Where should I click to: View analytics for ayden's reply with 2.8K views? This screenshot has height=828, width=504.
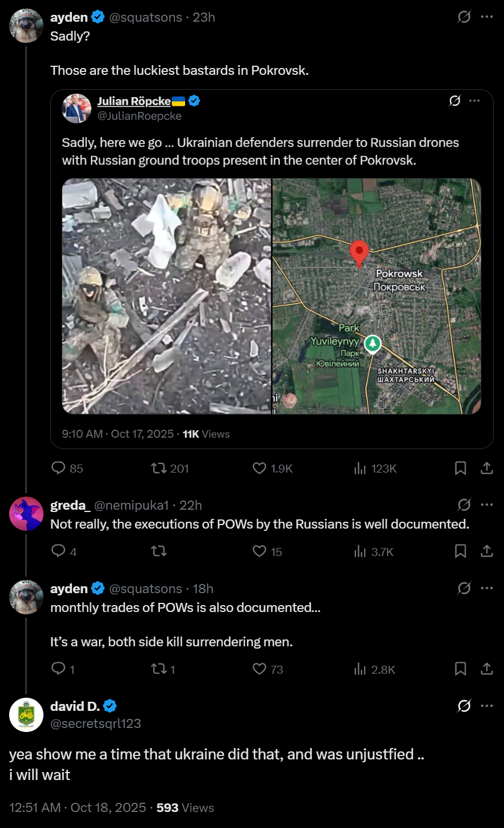click(x=374, y=669)
